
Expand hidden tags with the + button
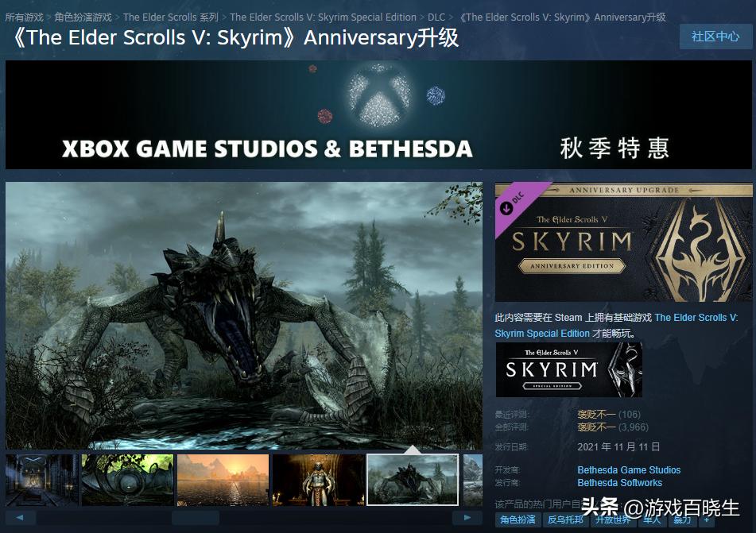(x=707, y=519)
